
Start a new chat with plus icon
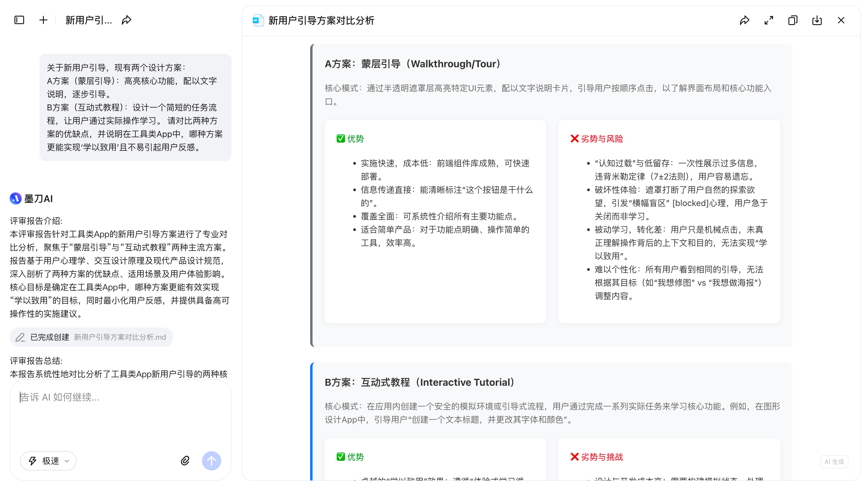43,20
